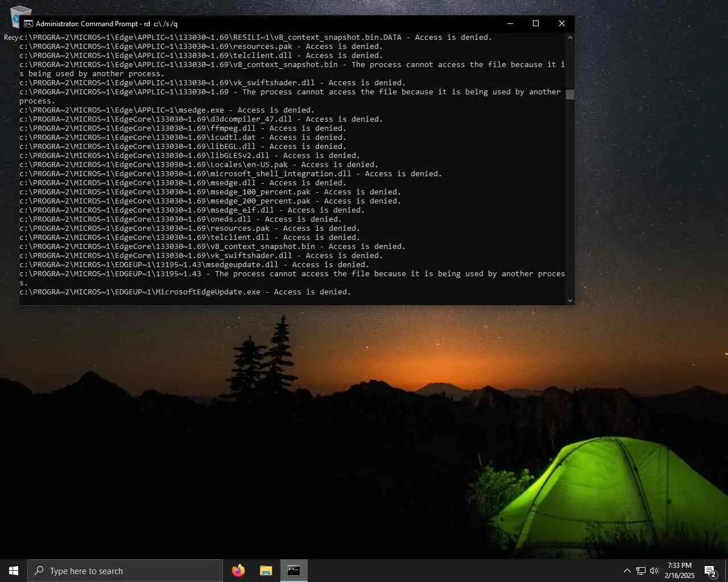Click the taskbar clock showing 7:33 PM

(680, 571)
